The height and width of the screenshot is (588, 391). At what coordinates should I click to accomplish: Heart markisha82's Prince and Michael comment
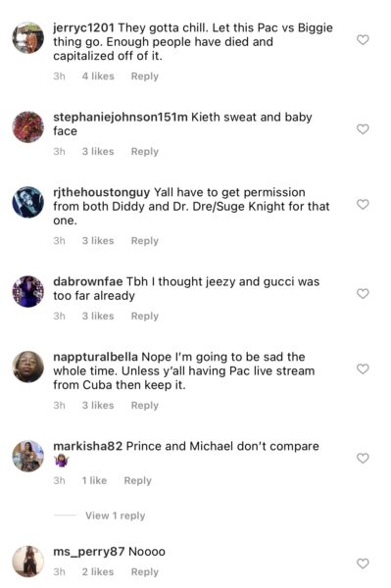pyautogui.click(x=363, y=459)
